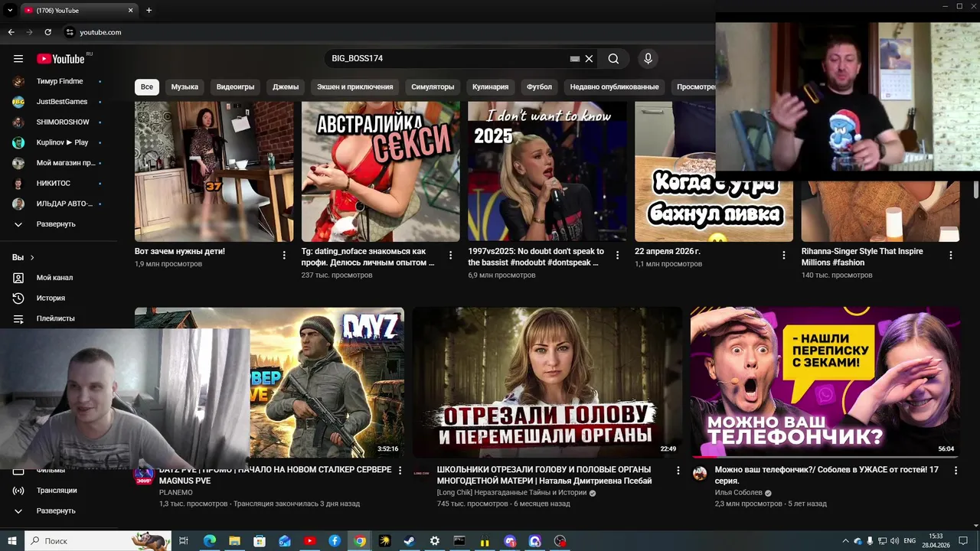Screen dimensions: 980x551
Task: Click the Трансляции broadcast icon
Action: click(18, 491)
